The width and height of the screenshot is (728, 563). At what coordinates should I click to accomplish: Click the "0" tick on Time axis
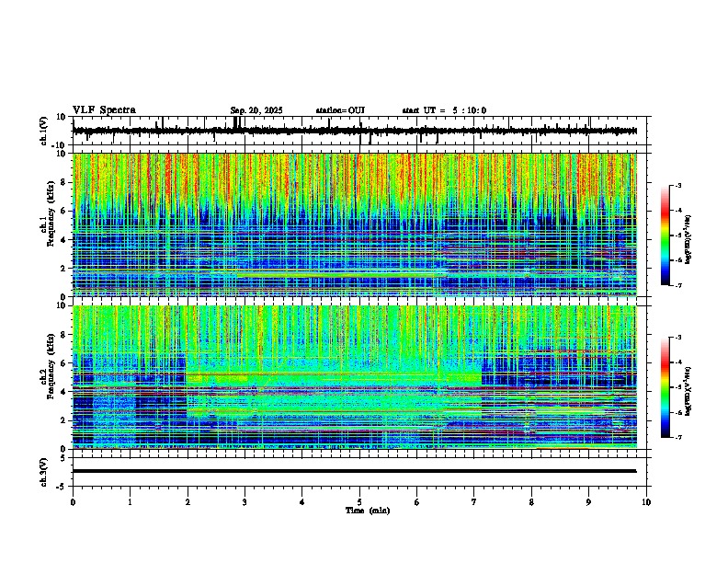(x=73, y=502)
